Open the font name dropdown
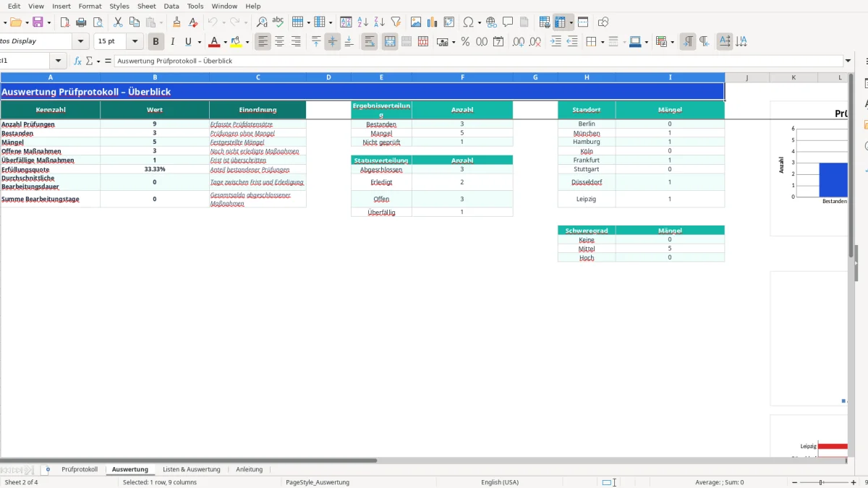Image resolution: width=868 pixels, height=488 pixels. tap(80, 42)
